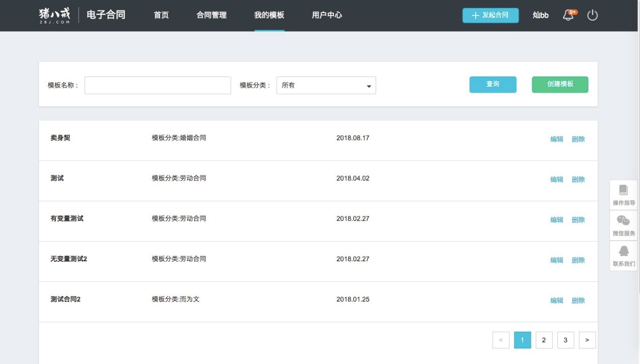Click the date 2018.01.25
The image size is (640, 364).
point(353,299)
